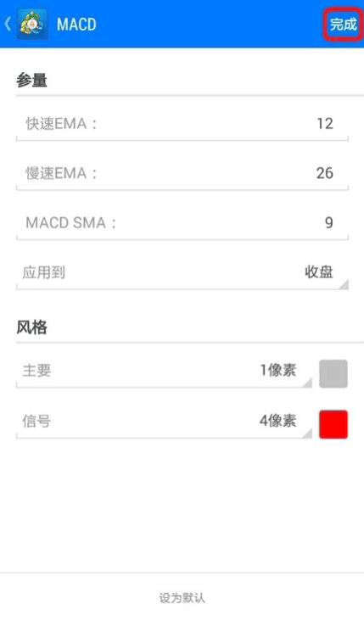Open the gray main line color swatch
Image resolution: width=364 pixels, height=621 pixels.
click(x=333, y=373)
